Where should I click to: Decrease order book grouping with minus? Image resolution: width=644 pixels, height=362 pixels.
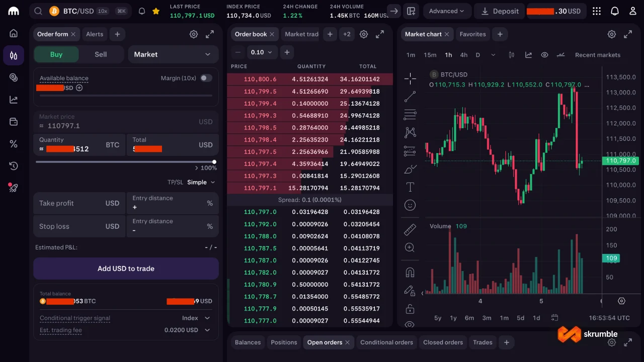point(238,52)
